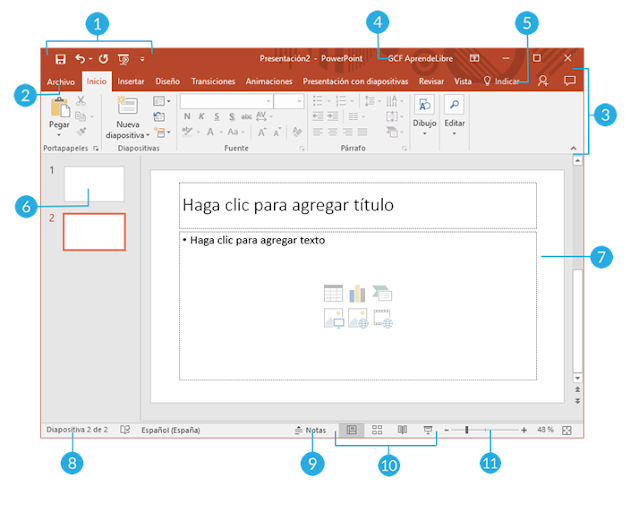Click the Indicar search box

502,81
